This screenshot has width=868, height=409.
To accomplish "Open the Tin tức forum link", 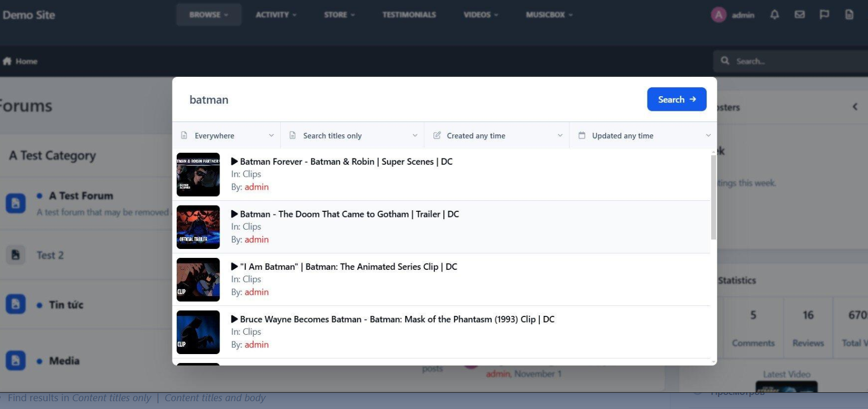I will 66,304.
